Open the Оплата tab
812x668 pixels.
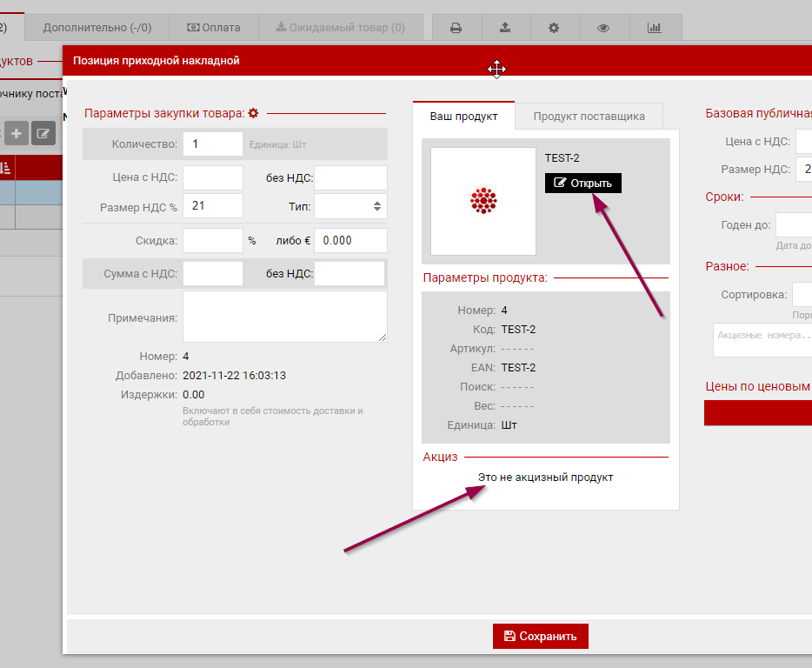click(214, 28)
